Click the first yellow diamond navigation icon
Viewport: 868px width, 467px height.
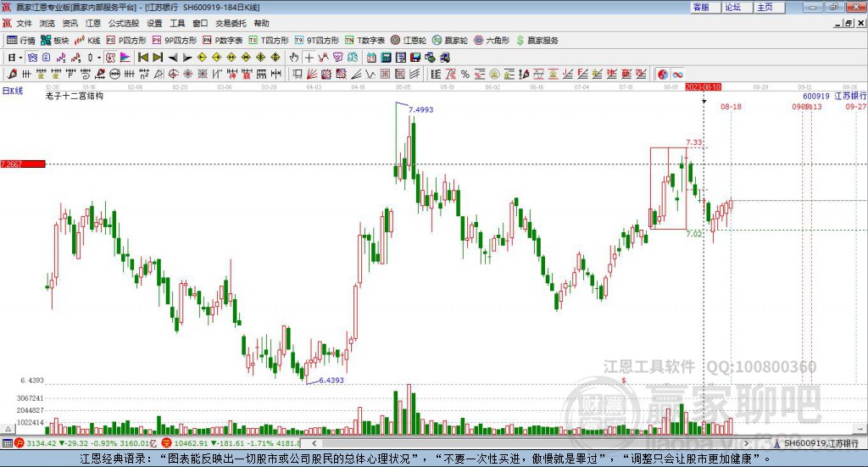pyautogui.click(x=202, y=58)
